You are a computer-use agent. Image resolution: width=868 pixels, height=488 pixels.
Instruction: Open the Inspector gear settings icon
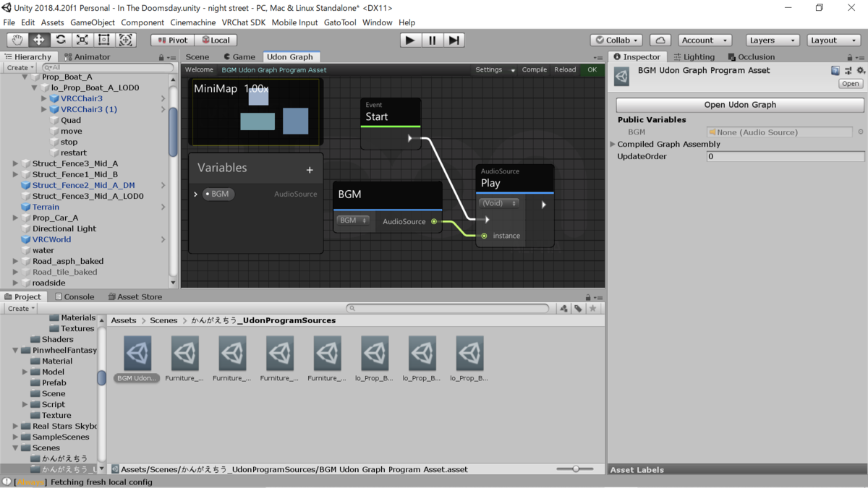(860, 71)
